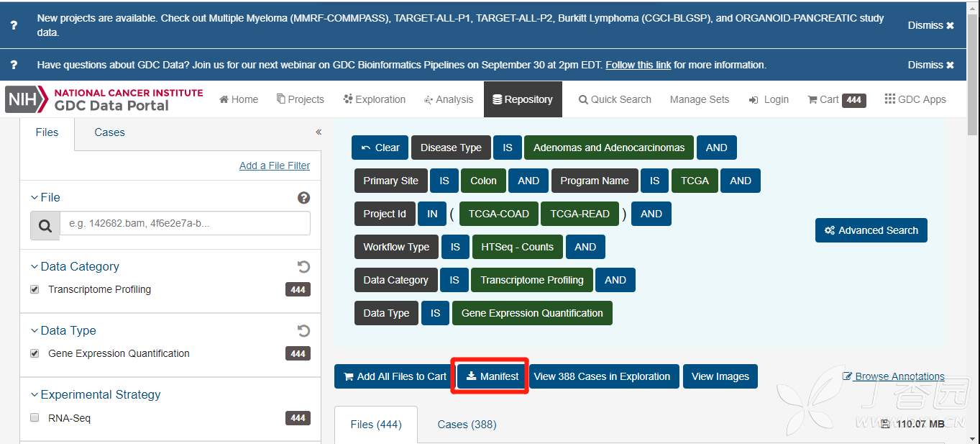980x444 pixels.
Task: Open the 'Follow this link' webinar link
Action: (x=638, y=65)
